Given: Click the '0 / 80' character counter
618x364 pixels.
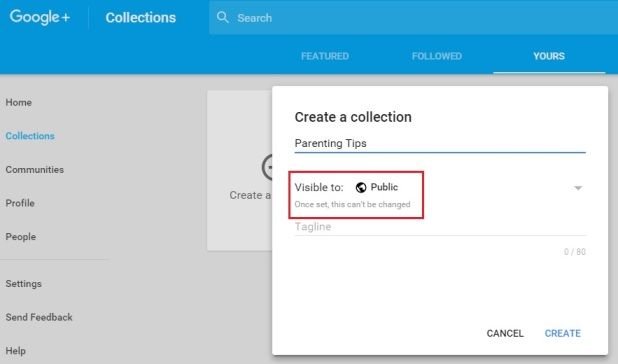Looking at the screenshot, I should [x=575, y=252].
